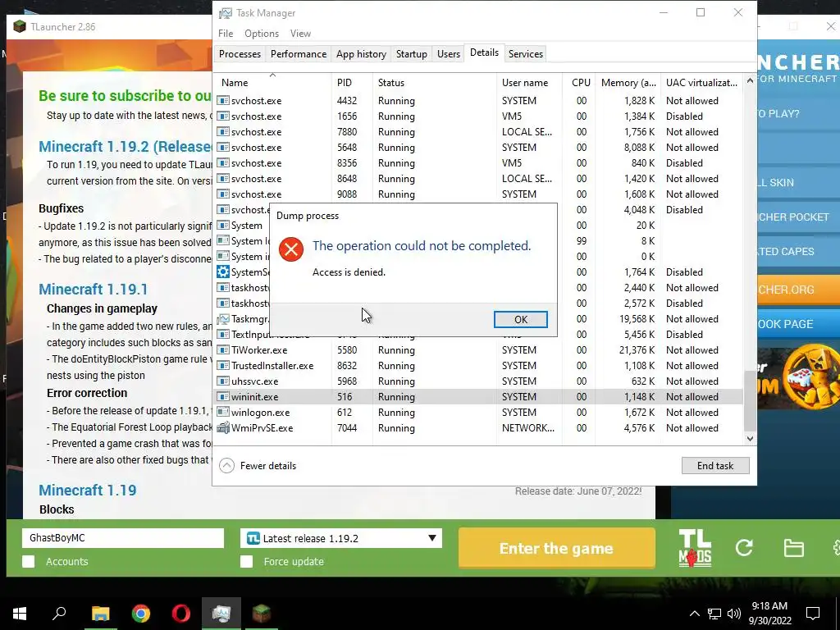Screen dimensions: 840x630
Task: Switch to the Processes tab
Action: [x=240, y=54]
